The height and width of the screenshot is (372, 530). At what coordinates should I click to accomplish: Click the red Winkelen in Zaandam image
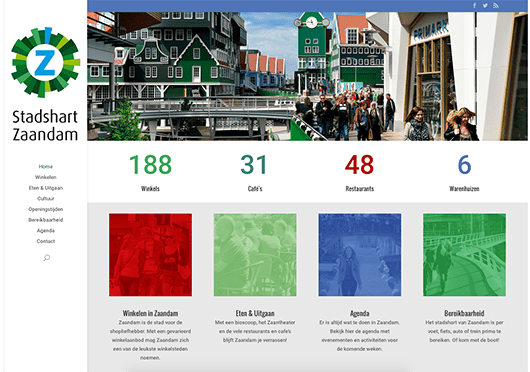tap(150, 255)
